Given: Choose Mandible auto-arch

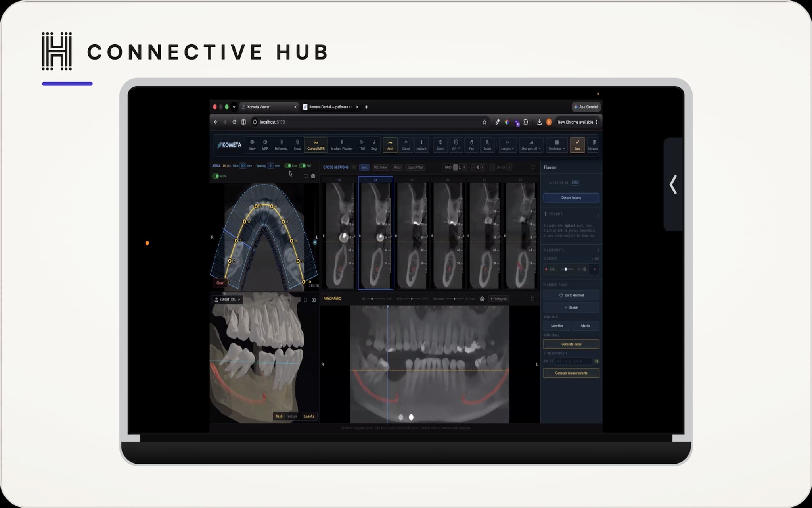Looking at the screenshot, I should point(557,326).
